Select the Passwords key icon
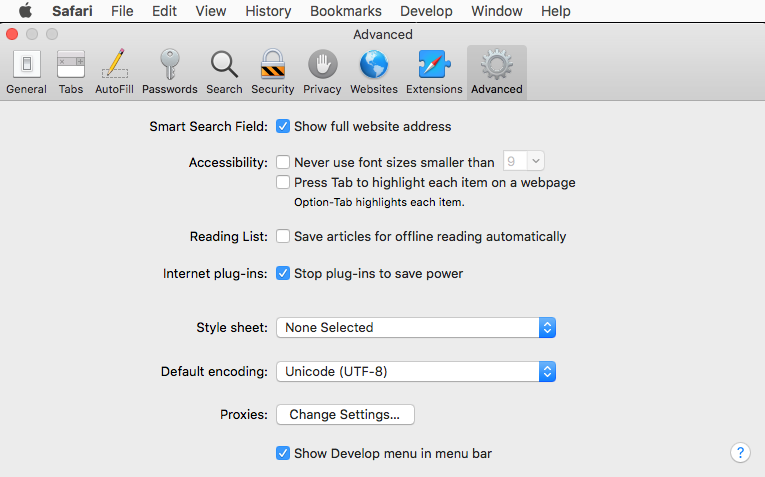 169,72
